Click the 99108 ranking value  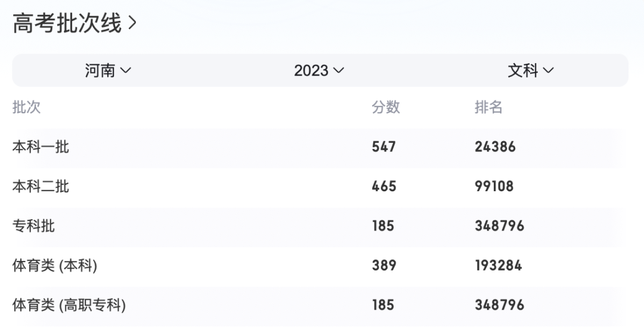pyautogui.click(x=494, y=186)
